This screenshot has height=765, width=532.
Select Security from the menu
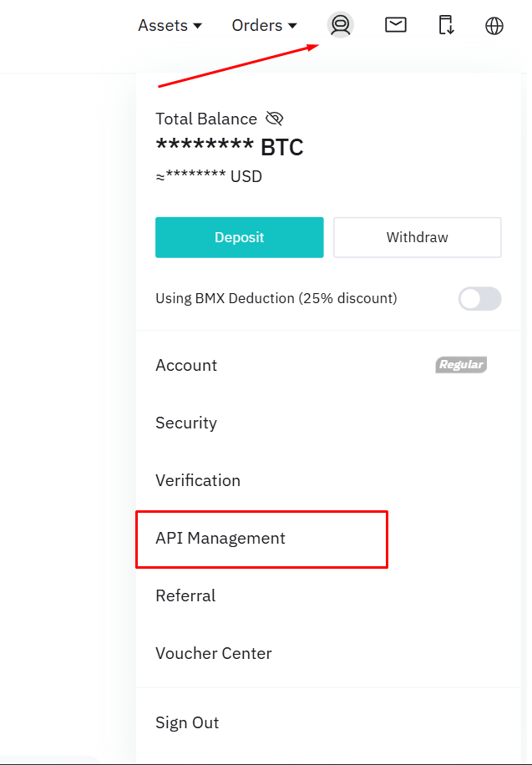pos(186,423)
